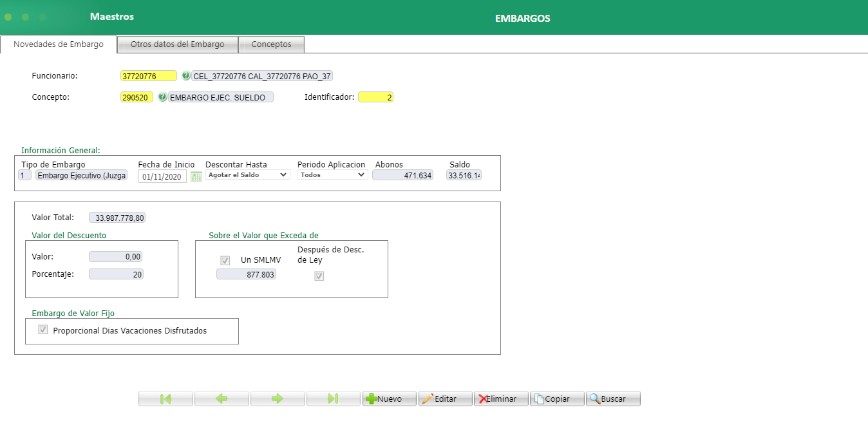The height and width of the screenshot is (423, 868).
Task: Click the help icon beside the Funcionario field
Action: pos(186,75)
